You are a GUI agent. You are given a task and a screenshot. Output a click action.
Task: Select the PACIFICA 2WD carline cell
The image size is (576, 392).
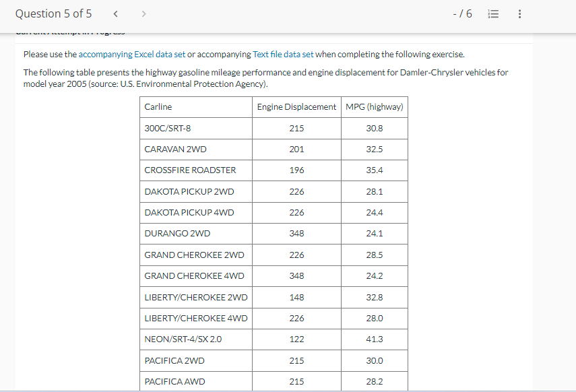[x=196, y=360]
